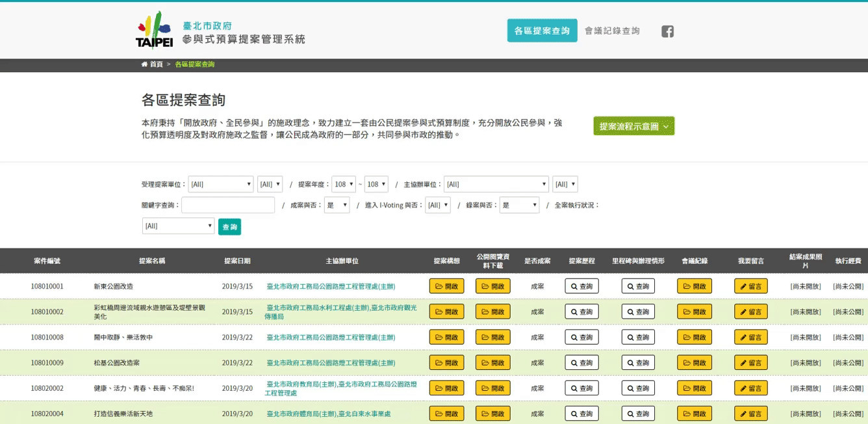Click proposal name 松基公園改造案
The height and width of the screenshot is (424, 868).
117,362
